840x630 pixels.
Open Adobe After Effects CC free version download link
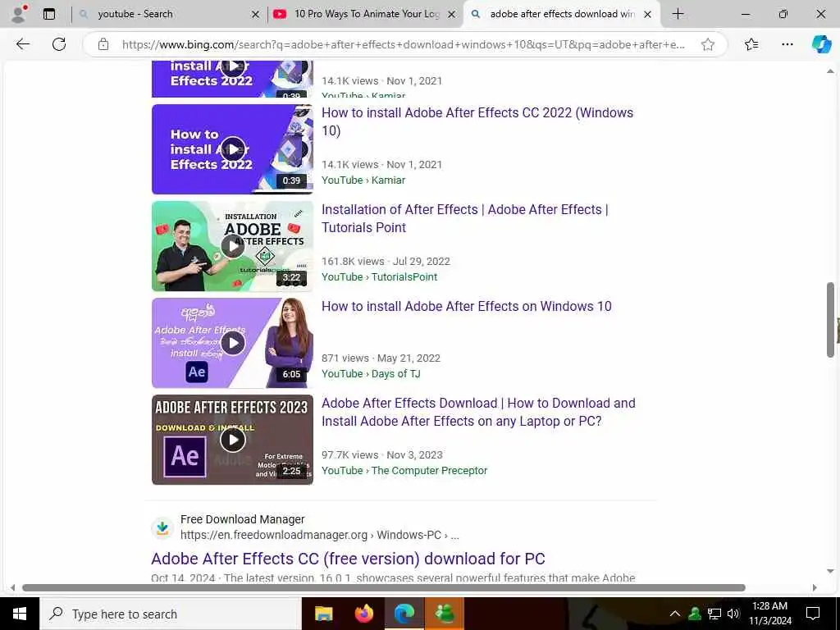[x=348, y=559]
